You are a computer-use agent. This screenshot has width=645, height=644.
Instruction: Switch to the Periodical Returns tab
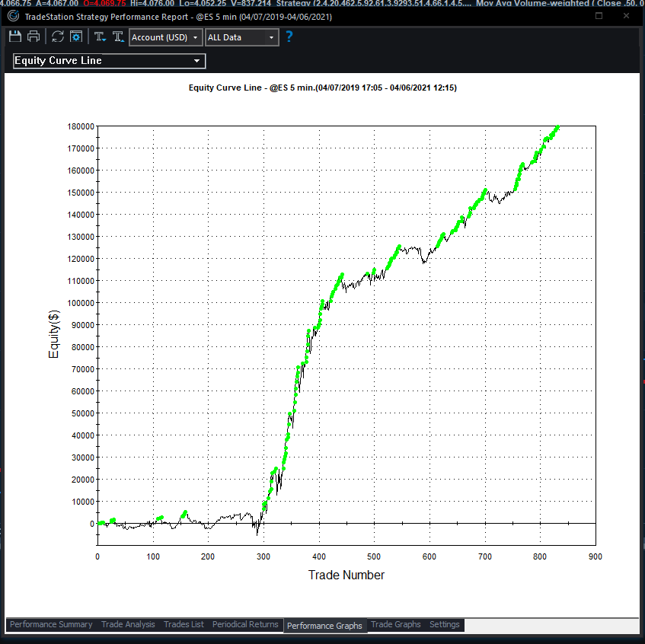(245, 624)
